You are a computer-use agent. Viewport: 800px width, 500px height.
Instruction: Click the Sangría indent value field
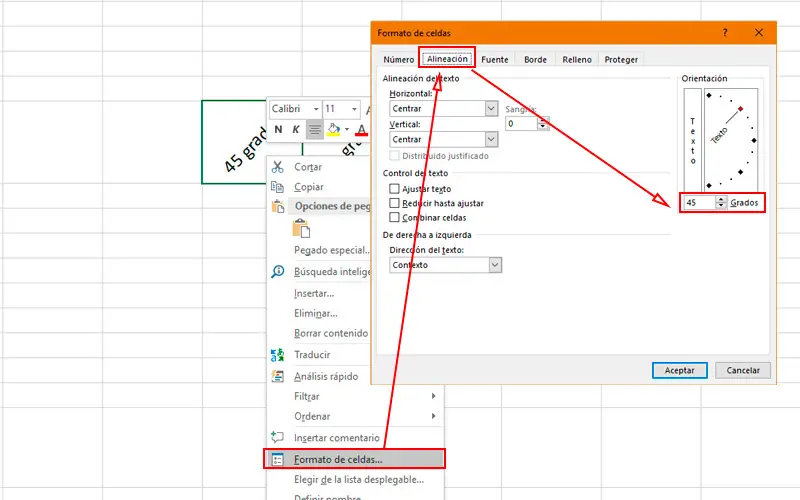[x=521, y=123]
